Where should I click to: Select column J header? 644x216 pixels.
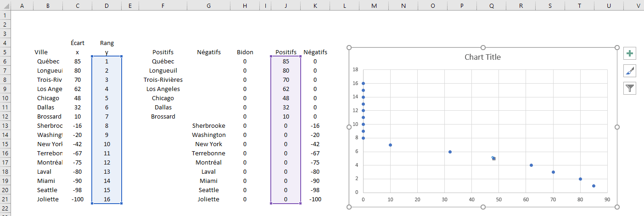286,5
